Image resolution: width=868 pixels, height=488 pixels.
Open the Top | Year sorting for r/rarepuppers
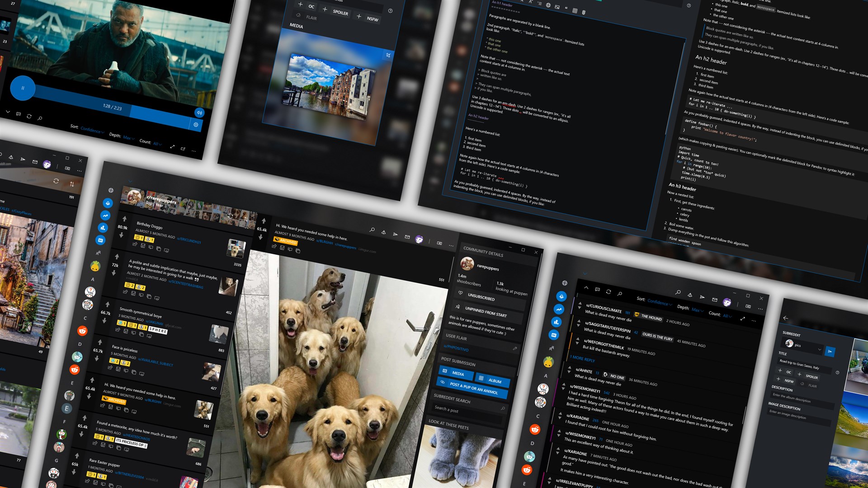[154, 204]
